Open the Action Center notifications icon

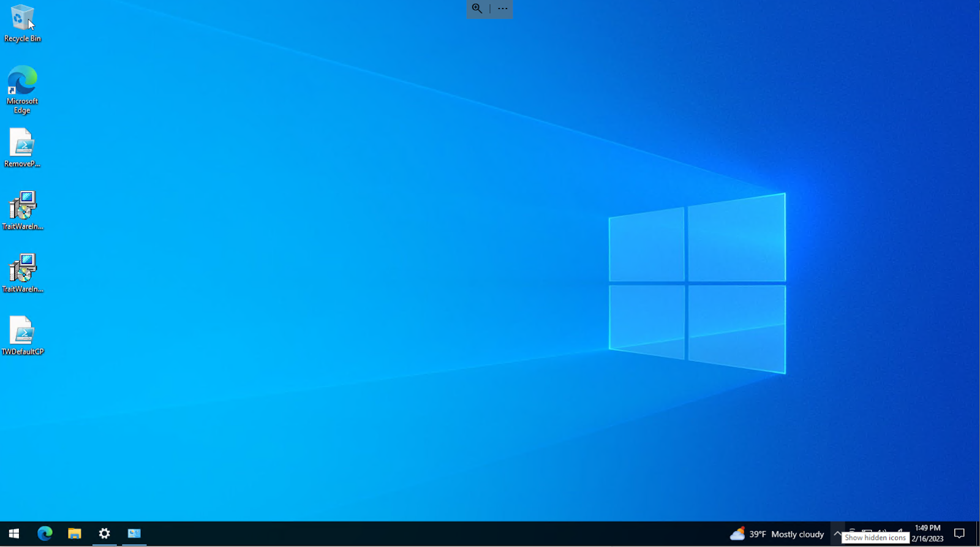point(960,534)
